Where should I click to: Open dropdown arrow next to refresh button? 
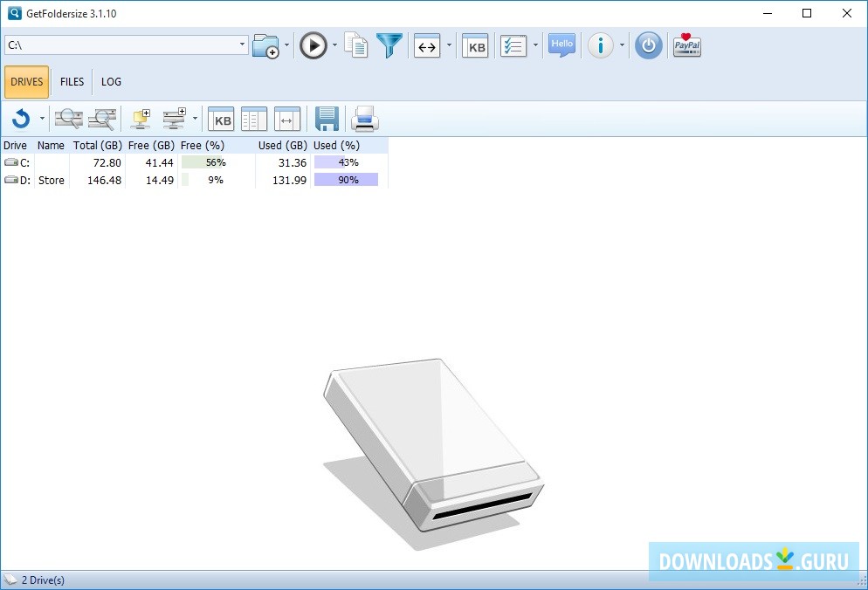pos(42,119)
